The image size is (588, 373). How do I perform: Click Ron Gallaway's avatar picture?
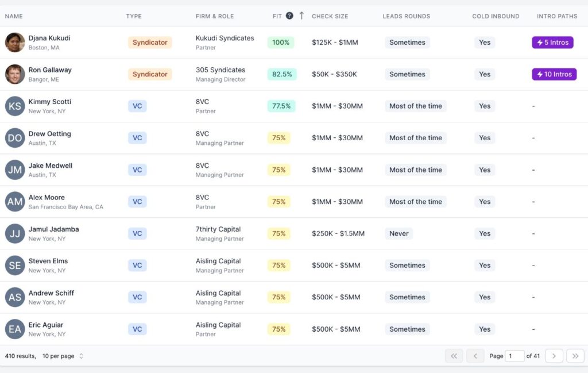[x=14, y=74]
